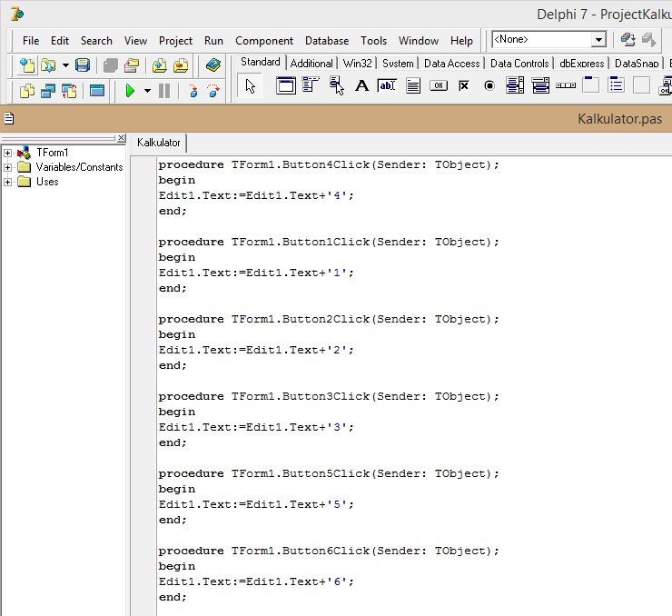
Task: Select the PopupMenu component in palette
Action: pyautogui.click(x=336, y=85)
